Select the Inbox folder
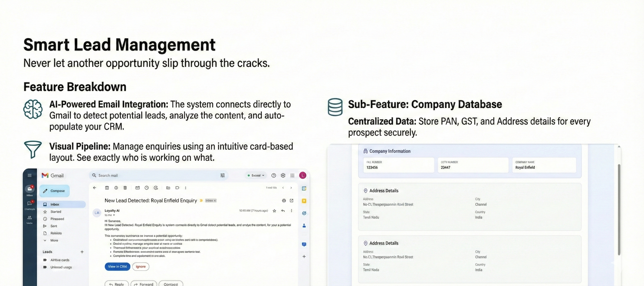The width and height of the screenshot is (644, 286). tap(55, 205)
